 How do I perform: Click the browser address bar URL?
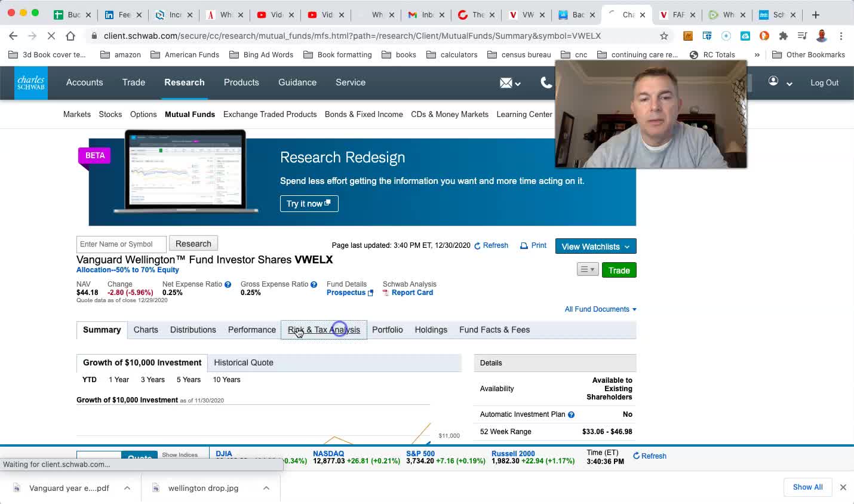click(352, 36)
